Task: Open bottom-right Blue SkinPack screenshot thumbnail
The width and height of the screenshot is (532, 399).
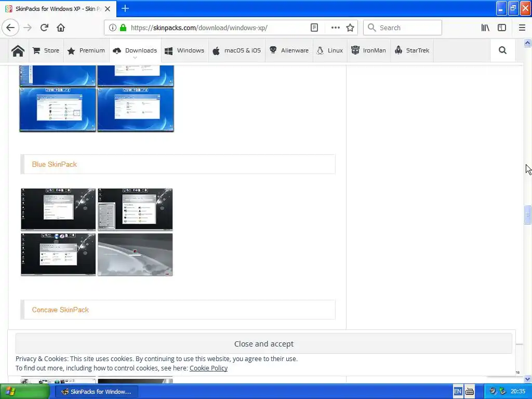Action: (136, 110)
